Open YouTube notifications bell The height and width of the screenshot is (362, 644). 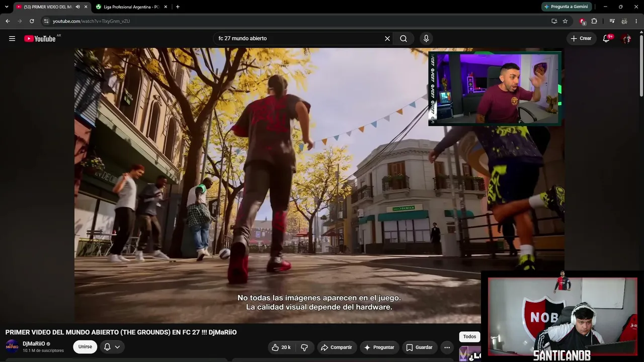pyautogui.click(x=606, y=39)
